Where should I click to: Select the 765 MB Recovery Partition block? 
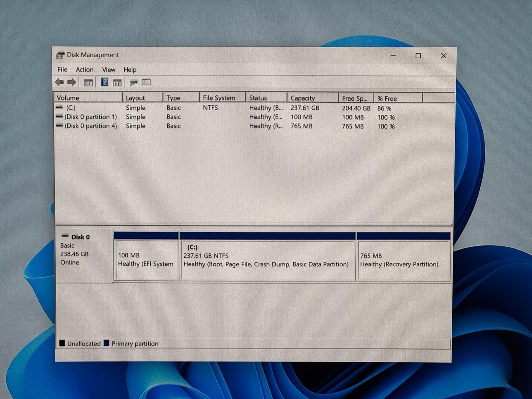(x=403, y=257)
